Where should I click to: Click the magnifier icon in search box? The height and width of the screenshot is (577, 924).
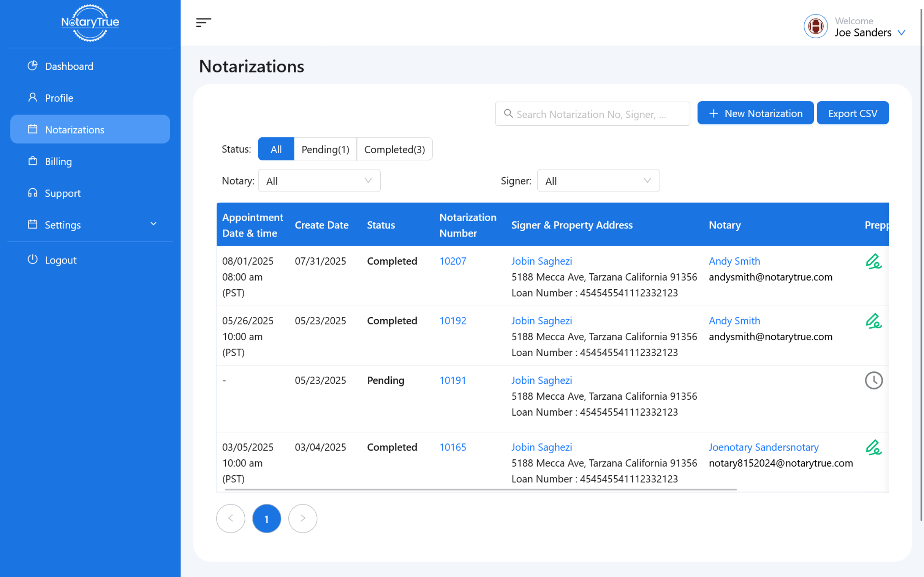point(508,114)
